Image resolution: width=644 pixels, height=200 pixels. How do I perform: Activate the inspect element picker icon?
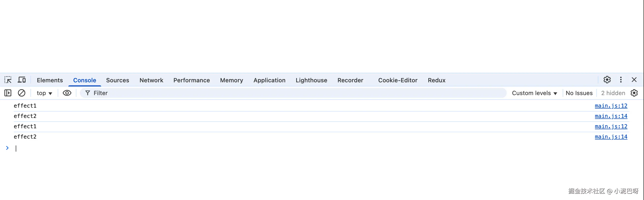click(8, 80)
